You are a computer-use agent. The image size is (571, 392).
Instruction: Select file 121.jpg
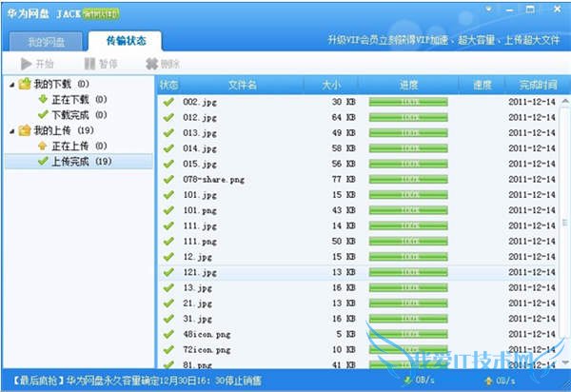point(200,272)
